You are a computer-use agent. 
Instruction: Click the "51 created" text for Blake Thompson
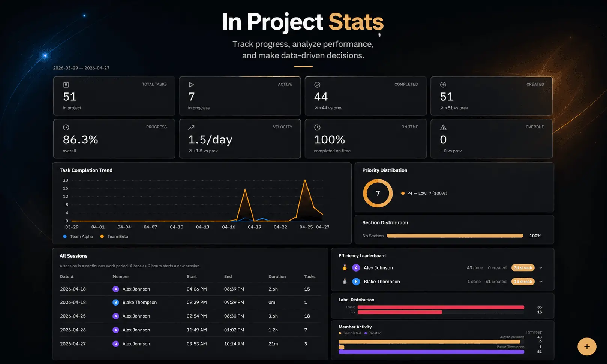click(496, 282)
